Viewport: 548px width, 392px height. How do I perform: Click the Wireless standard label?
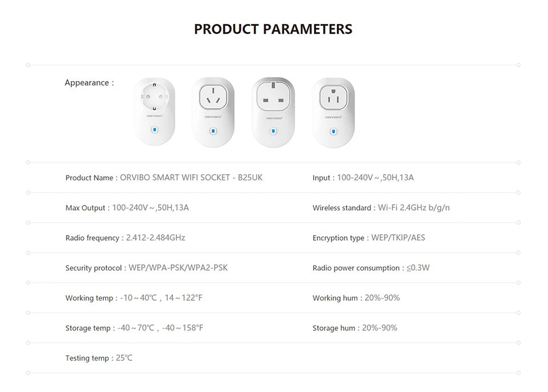tap(344, 208)
